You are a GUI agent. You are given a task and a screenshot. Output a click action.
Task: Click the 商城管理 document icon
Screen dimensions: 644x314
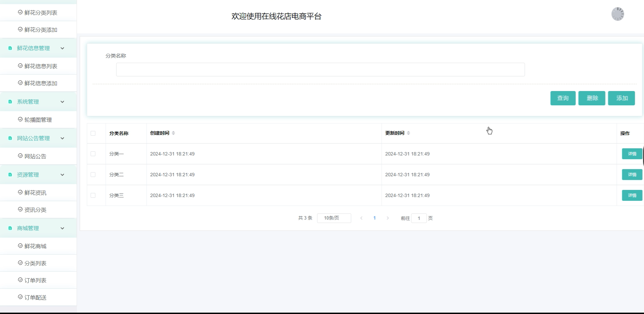point(10,228)
